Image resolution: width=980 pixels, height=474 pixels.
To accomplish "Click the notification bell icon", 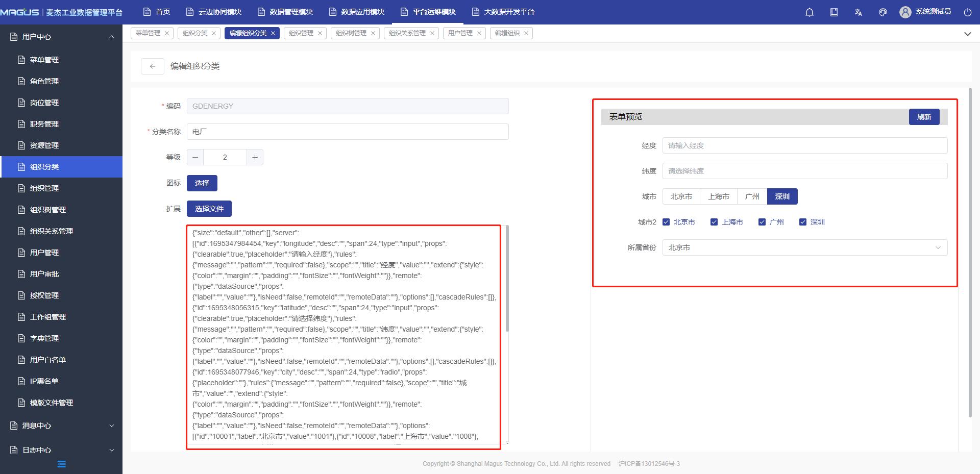I will click(810, 12).
